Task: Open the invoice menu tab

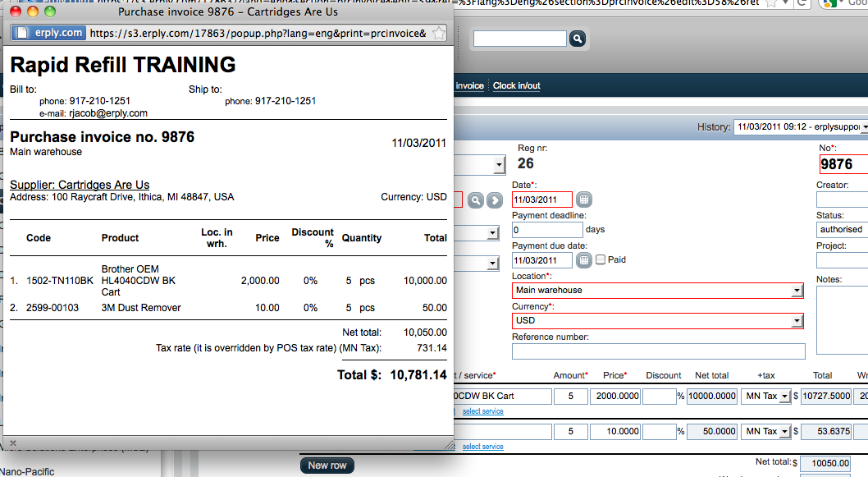Action: 469,86
